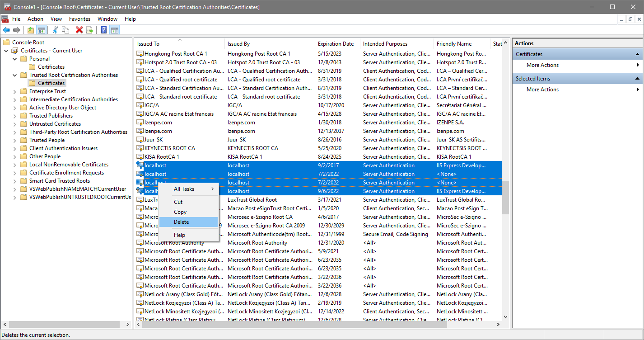Click certificate icon of KEYNECTIS ROOT CA
The image size is (644, 340).
point(140,148)
